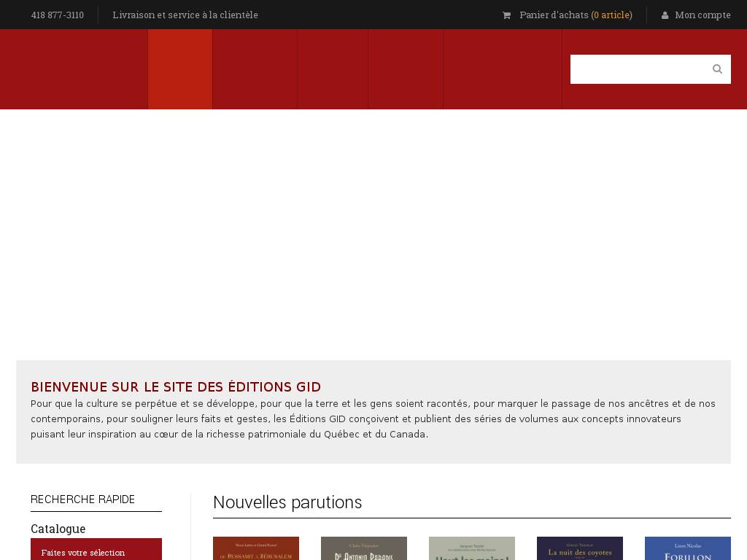Open the 'Forillon' book cover

[x=688, y=549]
